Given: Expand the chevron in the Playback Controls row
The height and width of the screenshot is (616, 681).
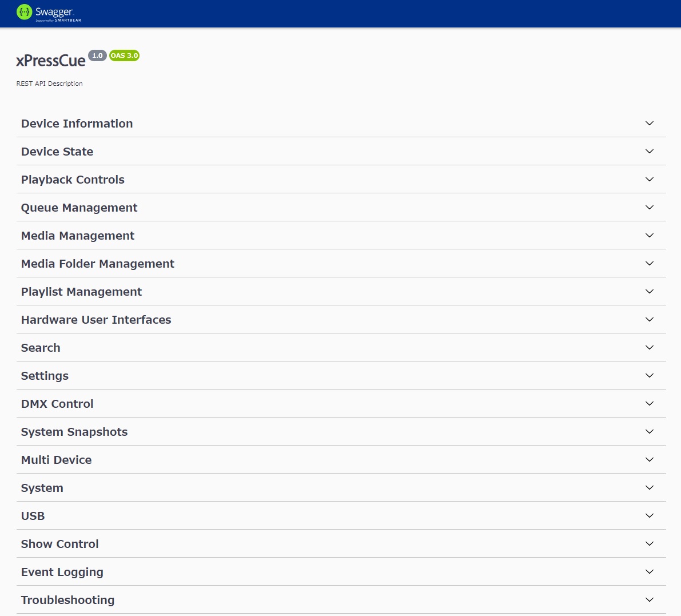Looking at the screenshot, I should point(650,180).
